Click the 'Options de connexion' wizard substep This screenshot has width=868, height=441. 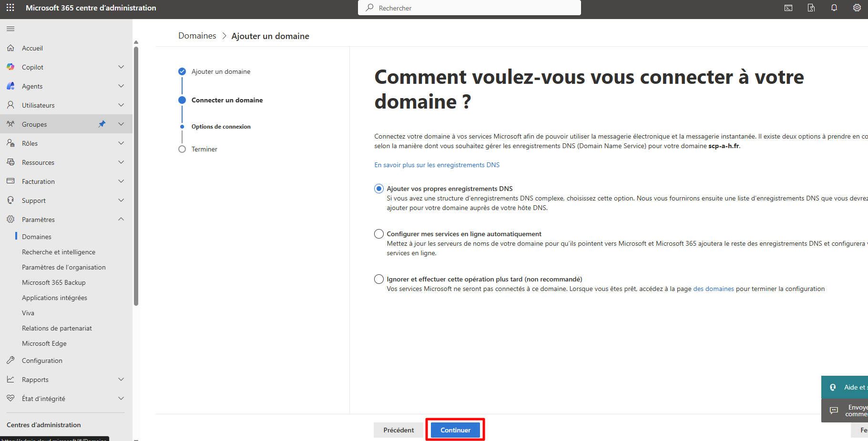221,127
